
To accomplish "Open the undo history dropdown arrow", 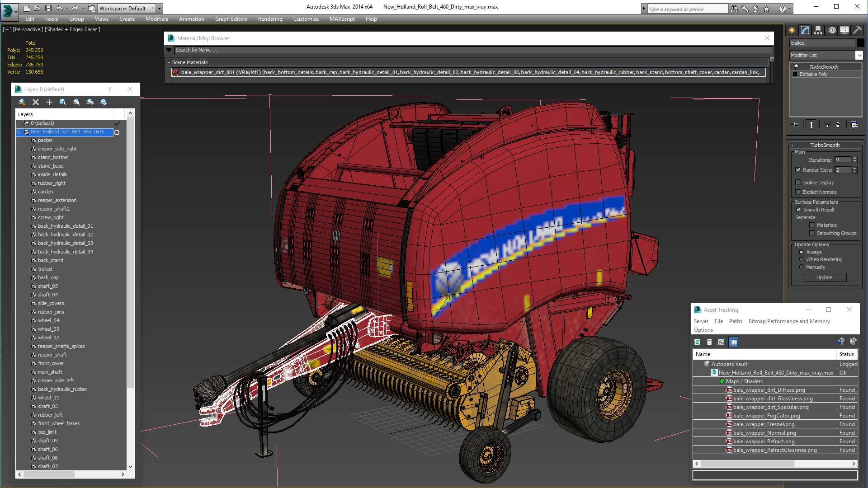I will 67,8.
